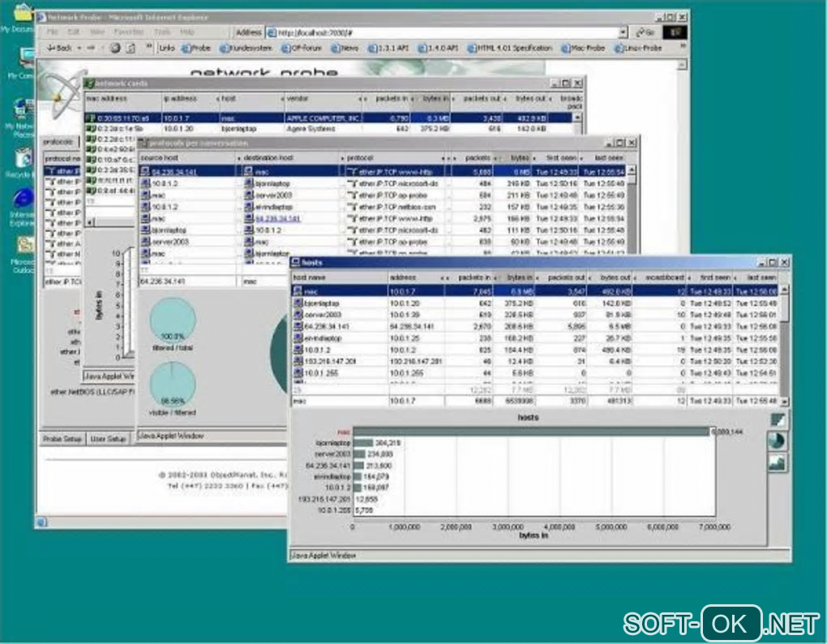Open Probe favorite in Links bar

tap(195, 48)
